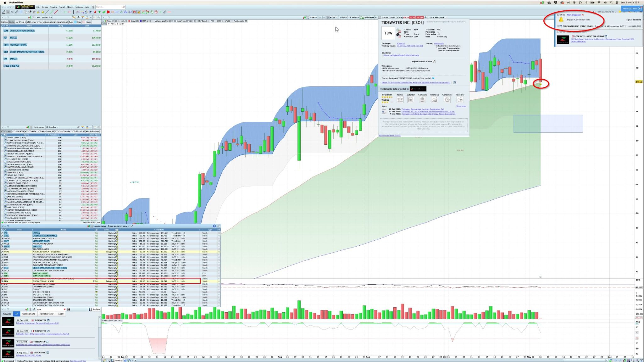The width and height of the screenshot is (644, 362).
Task: Click the alert bell toolbar icon
Action: coord(43,12)
